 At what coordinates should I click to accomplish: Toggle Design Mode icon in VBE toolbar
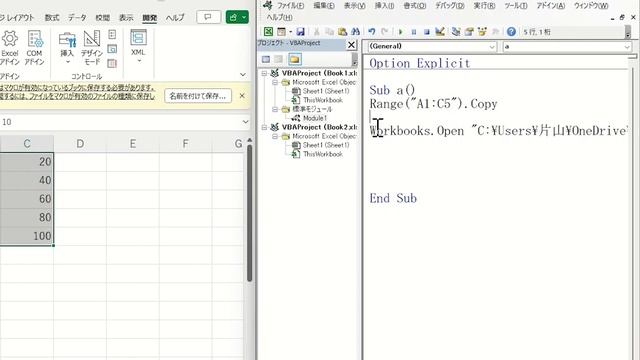click(x=440, y=31)
